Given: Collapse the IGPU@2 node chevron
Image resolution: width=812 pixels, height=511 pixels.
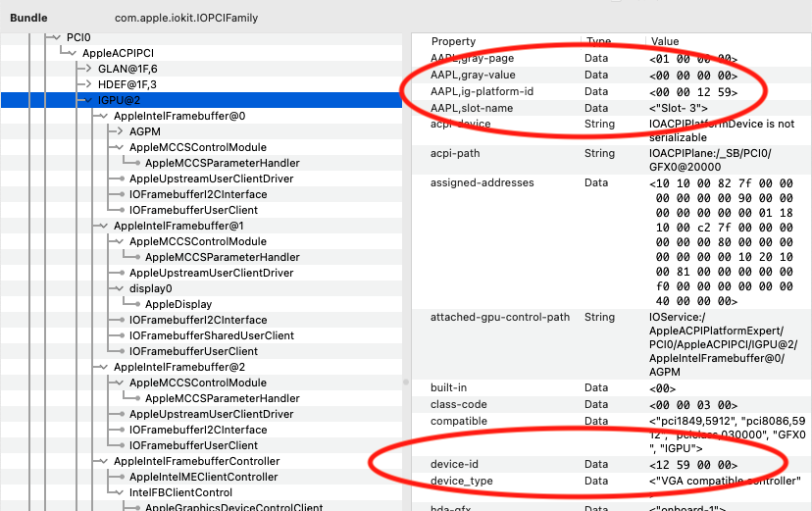Looking at the screenshot, I should click(88, 100).
